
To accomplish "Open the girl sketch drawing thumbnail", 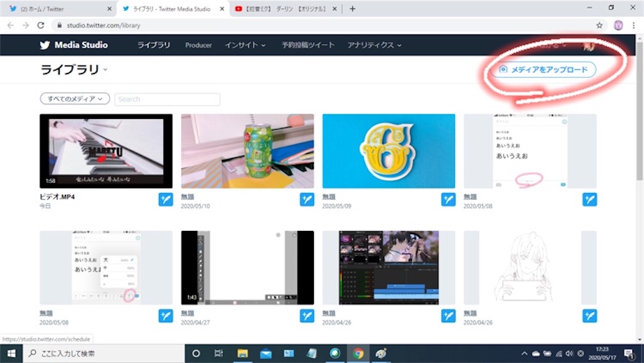I will 530,268.
